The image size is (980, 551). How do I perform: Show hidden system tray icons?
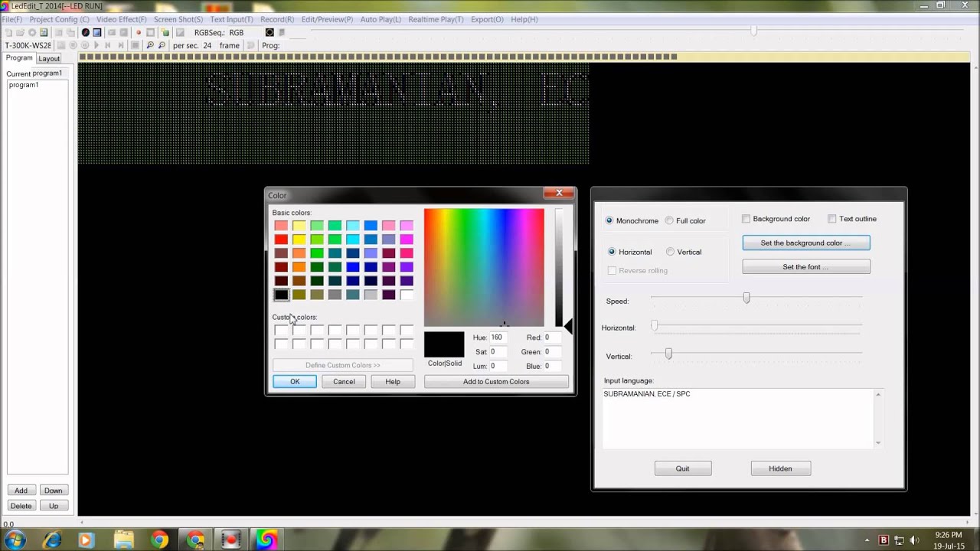[x=867, y=540]
